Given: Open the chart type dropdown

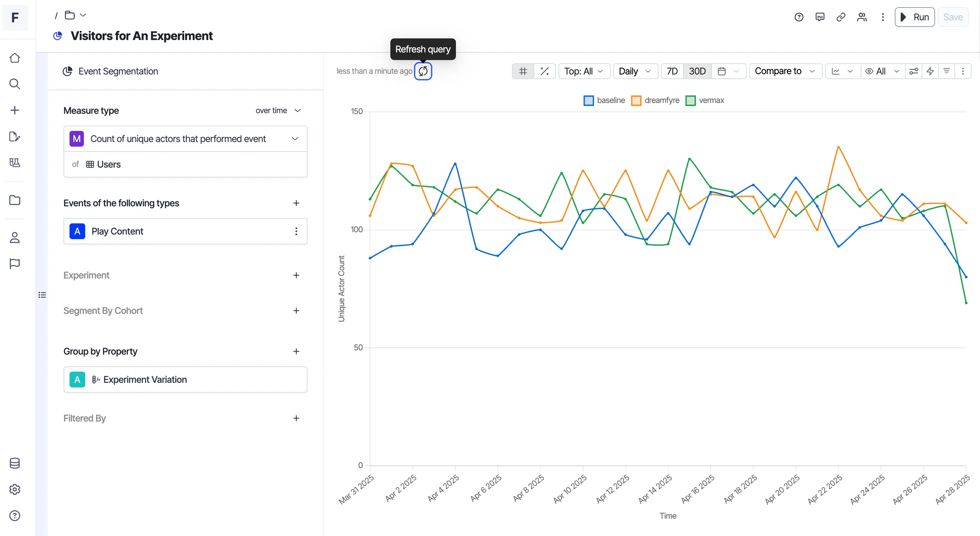Looking at the screenshot, I should click(843, 71).
